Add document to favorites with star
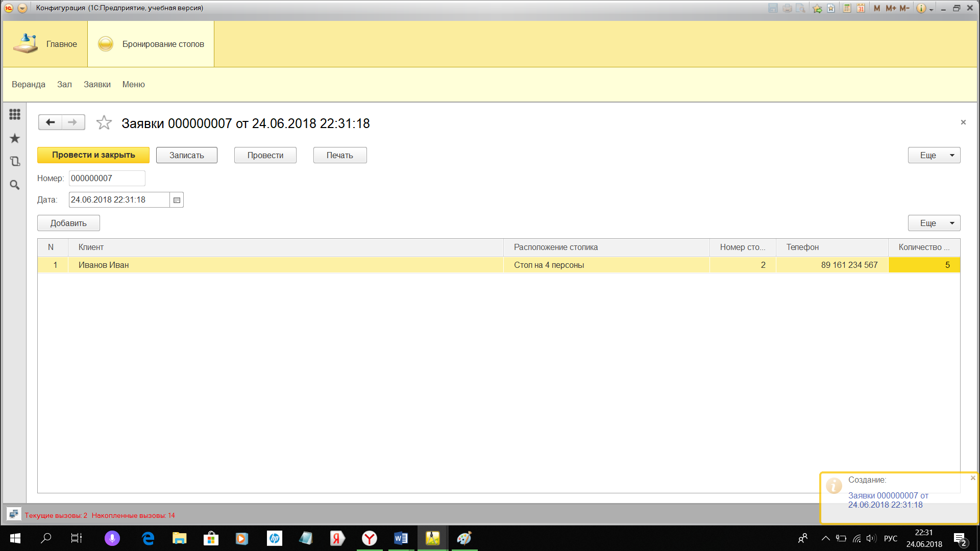The width and height of the screenshot is (980, 551). click(x=104, y=122)
